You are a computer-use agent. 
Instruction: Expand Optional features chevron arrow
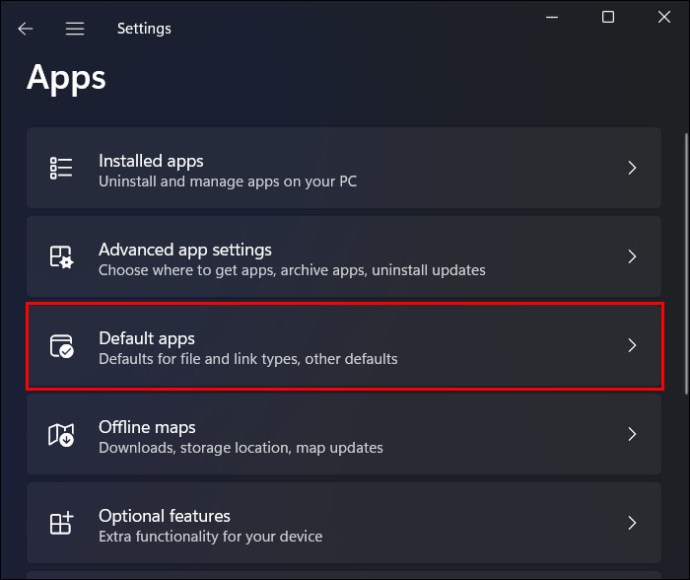tap(632, 523)
